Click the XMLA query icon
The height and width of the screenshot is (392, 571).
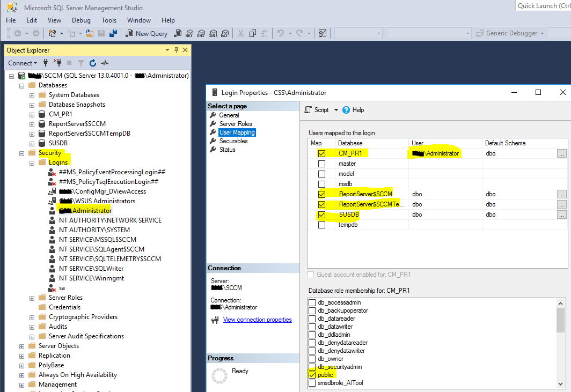click(214, 33)
